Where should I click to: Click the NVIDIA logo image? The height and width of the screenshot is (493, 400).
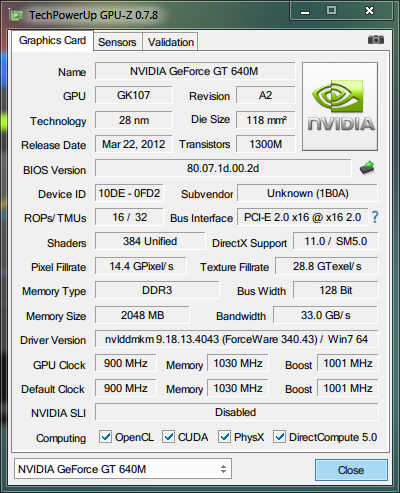pos(340,106)
